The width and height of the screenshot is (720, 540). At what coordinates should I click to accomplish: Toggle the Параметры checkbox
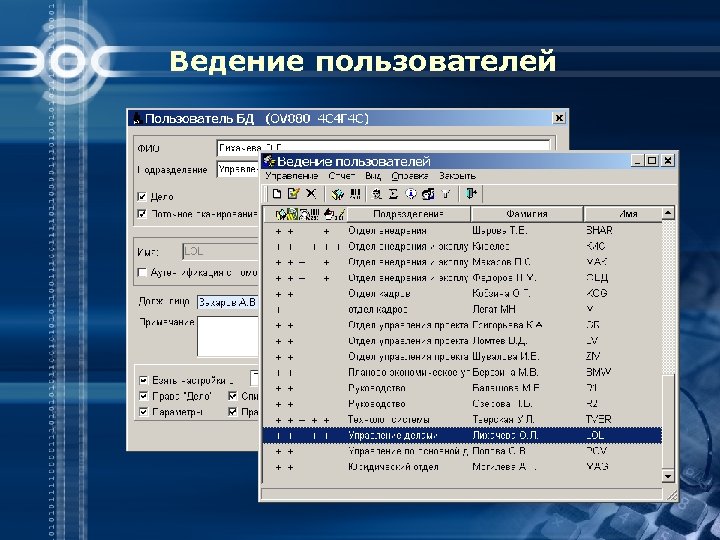144,412
